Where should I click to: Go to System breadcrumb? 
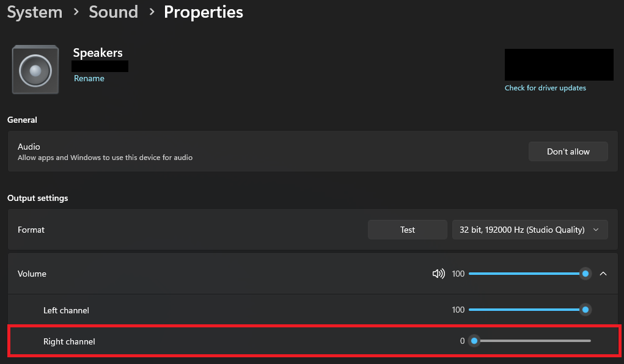[35, 12]
